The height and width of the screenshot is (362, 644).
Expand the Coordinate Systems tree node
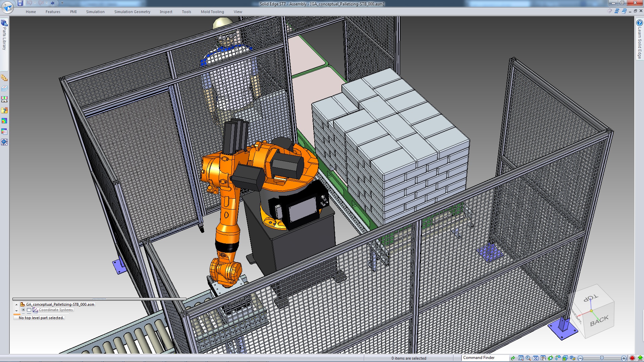pyautogui.click(x=23, y=310)
